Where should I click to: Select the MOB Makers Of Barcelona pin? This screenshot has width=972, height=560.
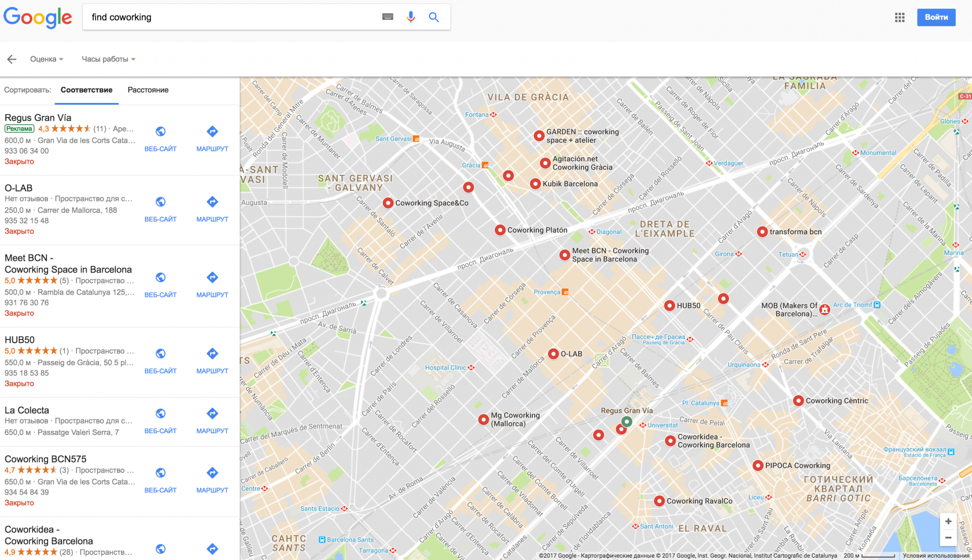click(825, 310)
